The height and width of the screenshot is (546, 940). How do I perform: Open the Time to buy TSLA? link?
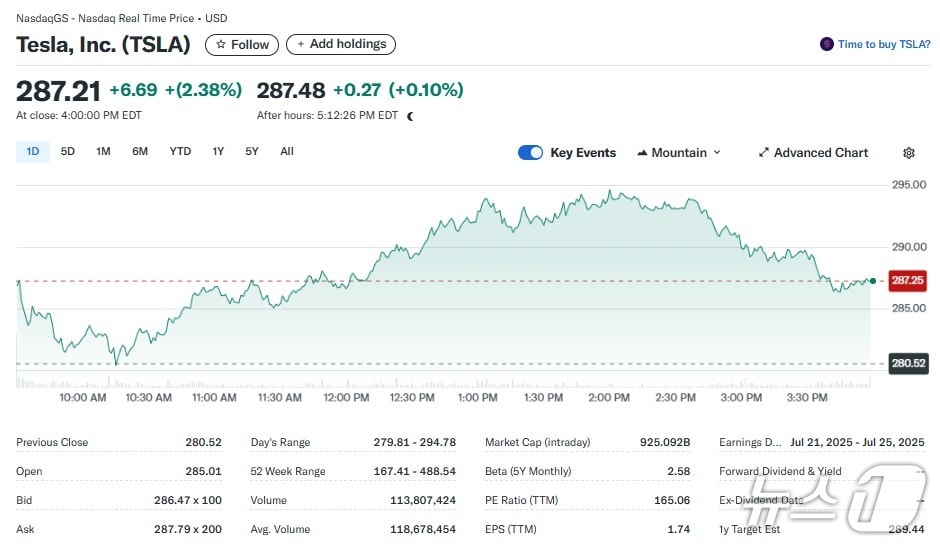pyautogui.click(x=883, y=44)
